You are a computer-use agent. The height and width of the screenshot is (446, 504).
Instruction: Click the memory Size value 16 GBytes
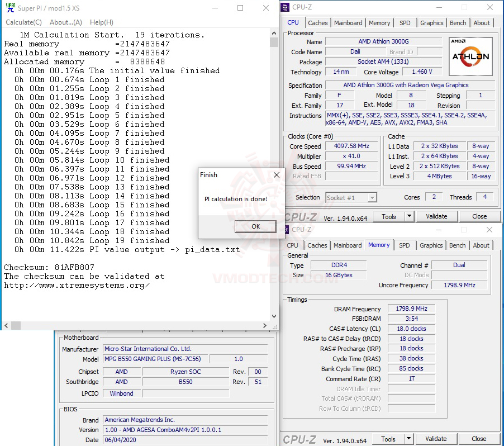tap(339, 275)
